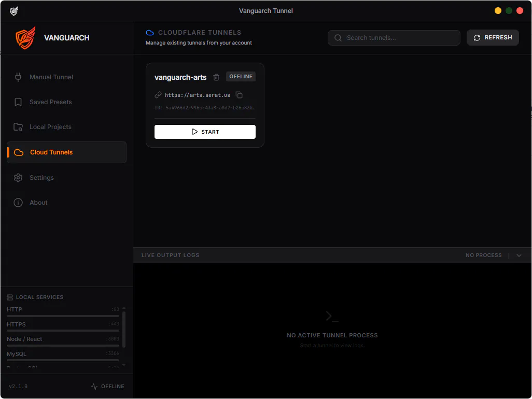532x399 pixels.
Task: Open the Manual Tunnel section
Action: (x=66, y=77)
